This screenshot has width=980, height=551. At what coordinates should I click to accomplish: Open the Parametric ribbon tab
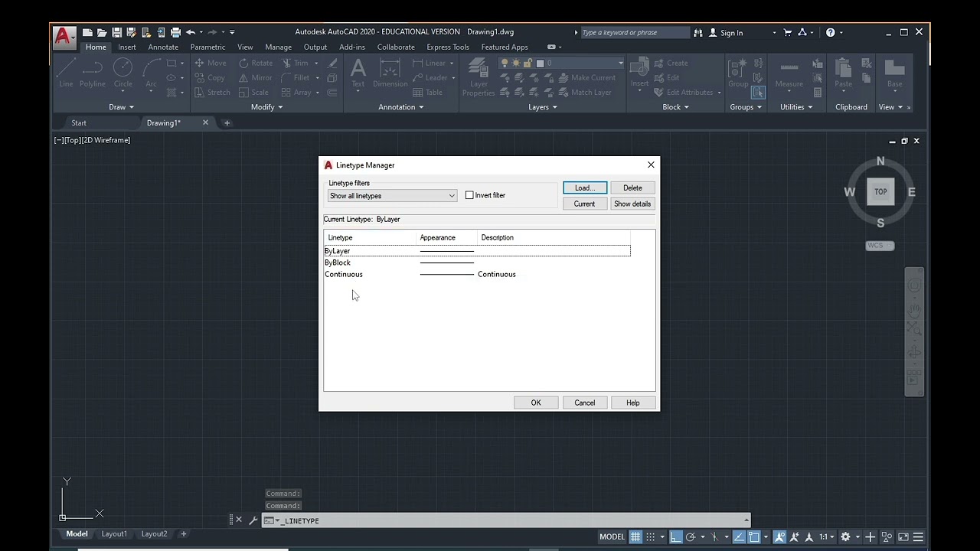pyautogui.click(x=207, y=47)
